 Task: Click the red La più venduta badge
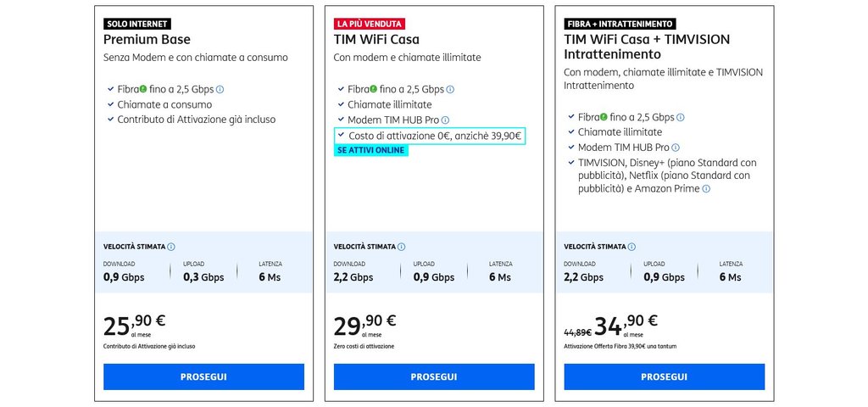(x=370, y=24)
